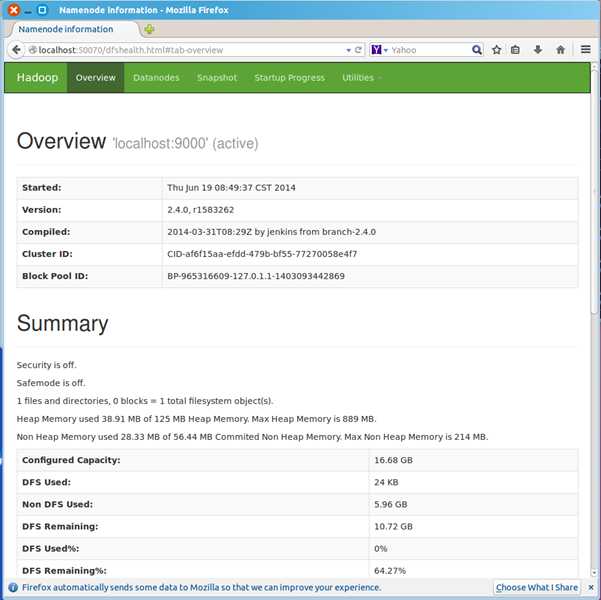Click the page vertical scrollbar thumb

(594, 192)
